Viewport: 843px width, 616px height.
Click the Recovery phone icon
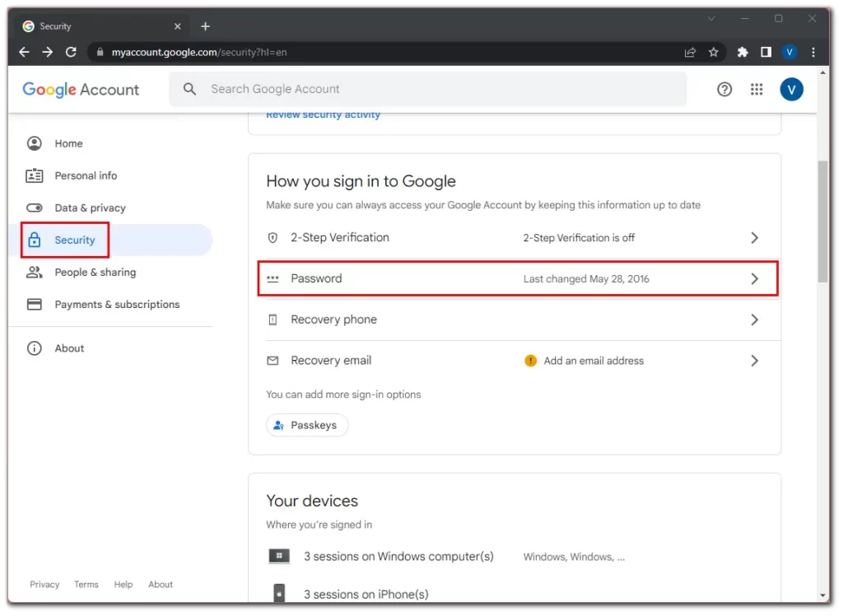click(x=272, y=320)
